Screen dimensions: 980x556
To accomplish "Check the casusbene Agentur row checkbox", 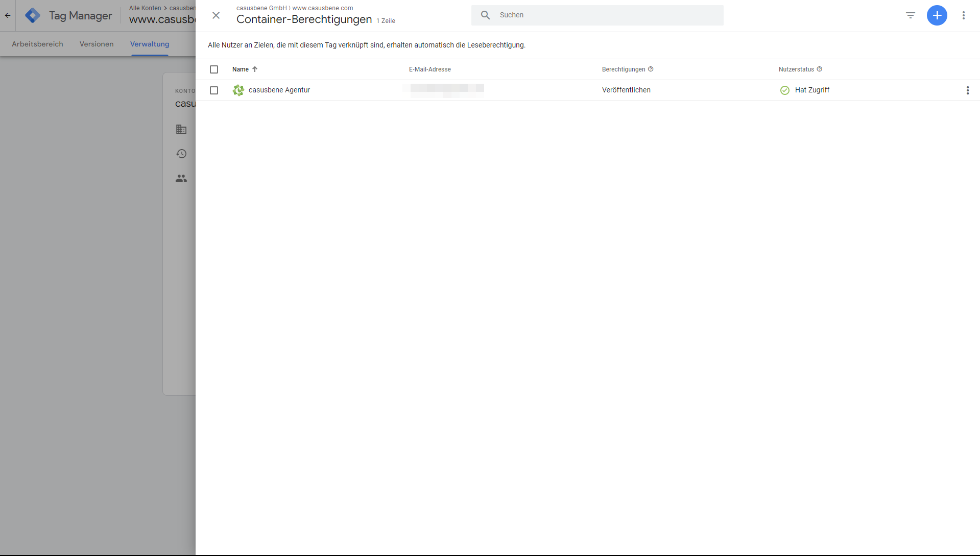I will (x=214, y=90).
